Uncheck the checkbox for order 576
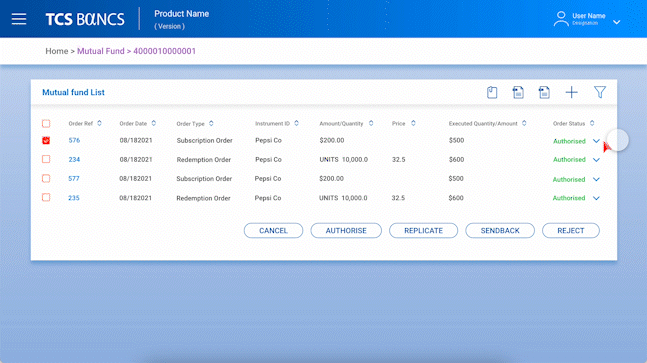This screenshot has height=363, width=647. [x=46, y=140]
